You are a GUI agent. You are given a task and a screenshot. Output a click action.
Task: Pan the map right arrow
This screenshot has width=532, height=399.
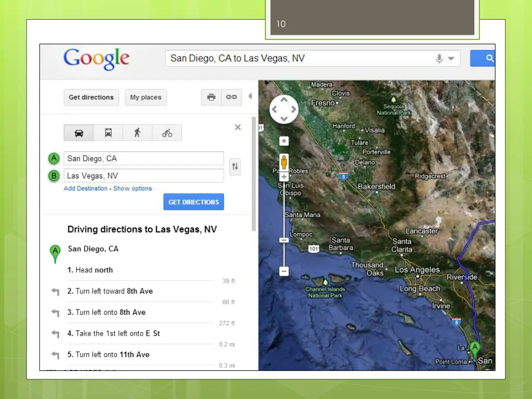(x=294, y=109)
